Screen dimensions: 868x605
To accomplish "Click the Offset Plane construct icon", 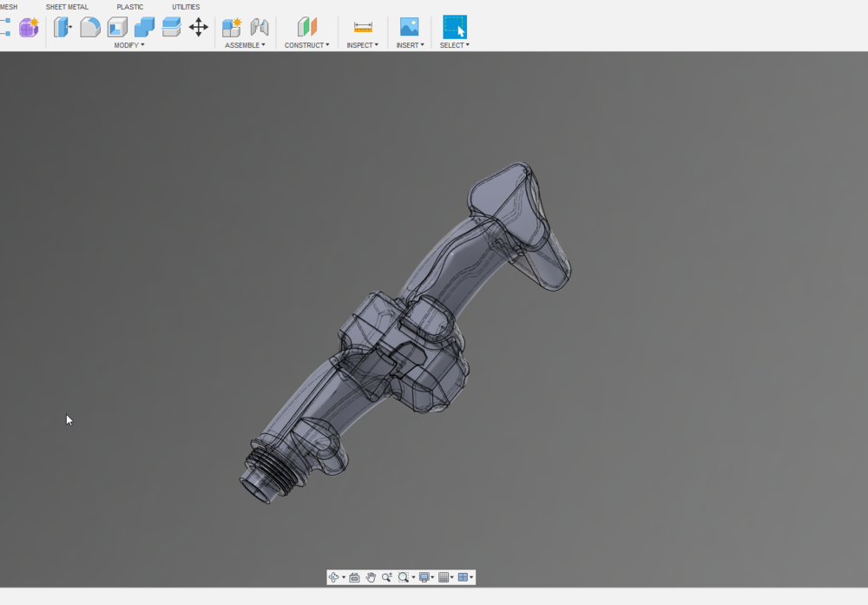I will coord(307,27).
